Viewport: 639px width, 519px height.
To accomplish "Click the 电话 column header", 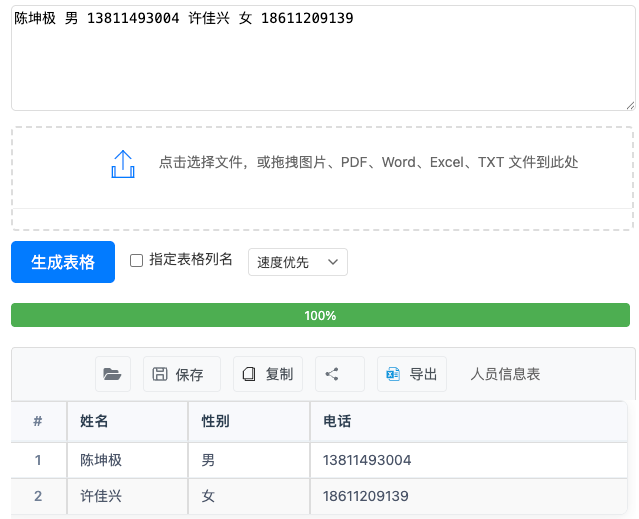I will 469,421.
